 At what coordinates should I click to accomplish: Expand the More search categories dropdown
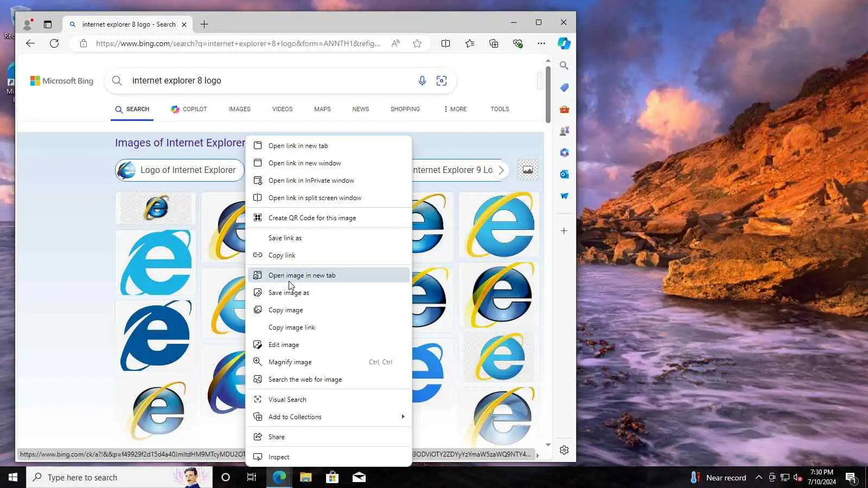click(455, 109)
